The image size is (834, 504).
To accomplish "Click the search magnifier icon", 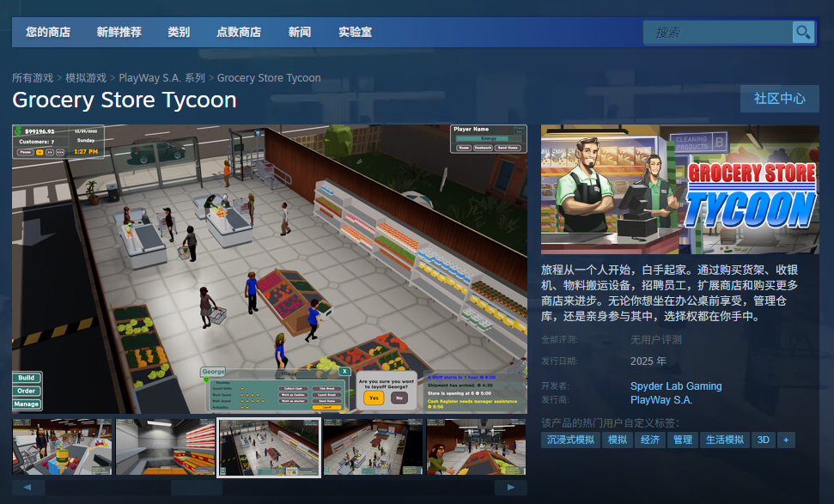I will point(803,33).
